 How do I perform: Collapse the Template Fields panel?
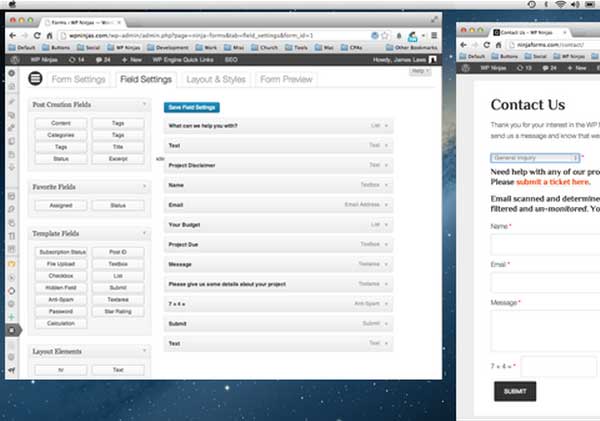pos(144,233)
